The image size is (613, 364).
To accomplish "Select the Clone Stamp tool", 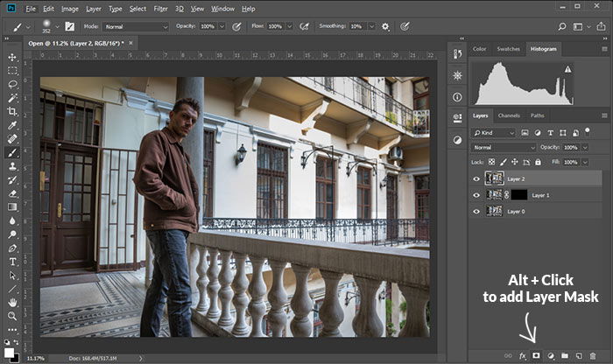I will click(12, 166).
